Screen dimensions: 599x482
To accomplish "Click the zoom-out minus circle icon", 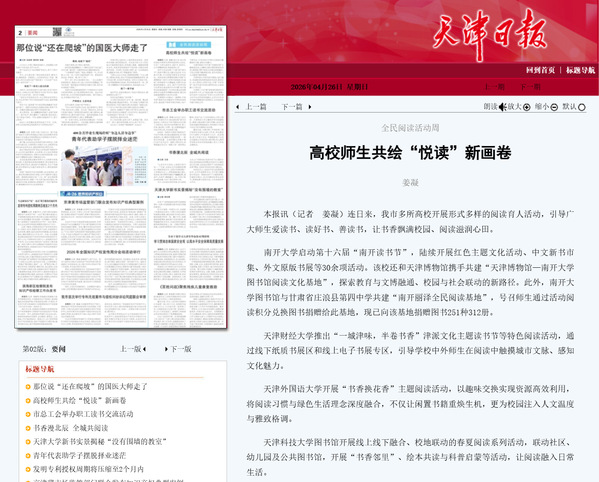I will coord(554,107).
